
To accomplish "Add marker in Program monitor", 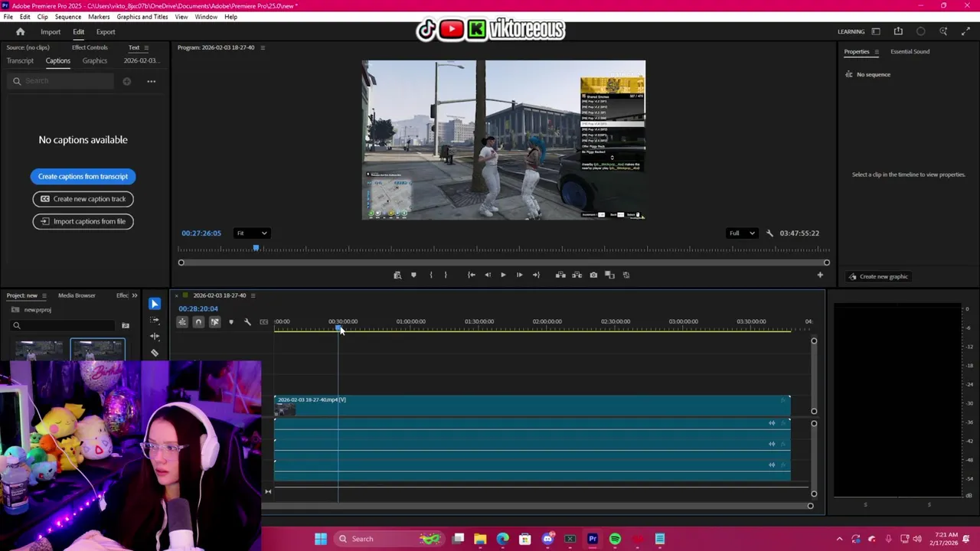I will coord(413,275).
